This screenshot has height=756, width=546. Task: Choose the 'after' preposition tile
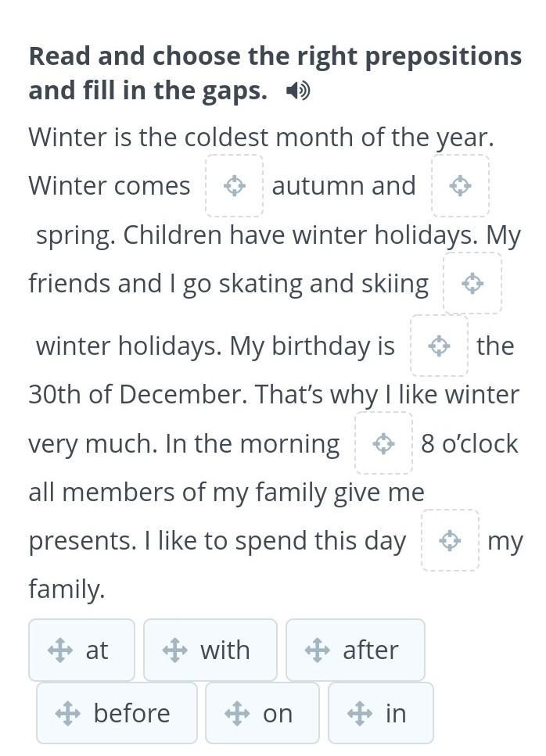point(356,650)
